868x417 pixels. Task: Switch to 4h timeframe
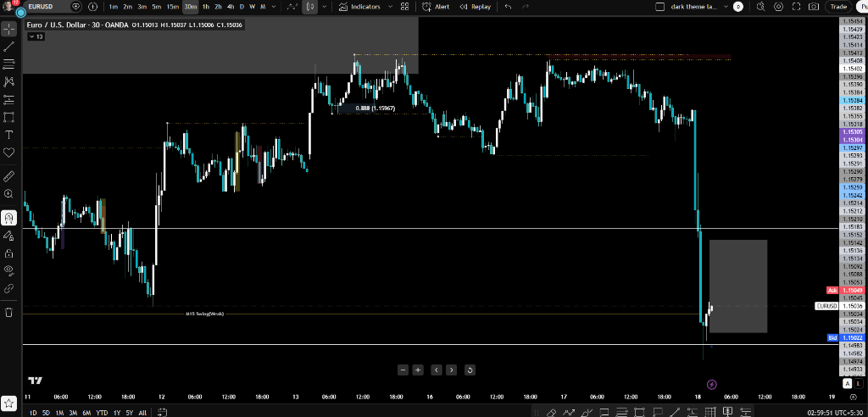[x=231, y=7]
